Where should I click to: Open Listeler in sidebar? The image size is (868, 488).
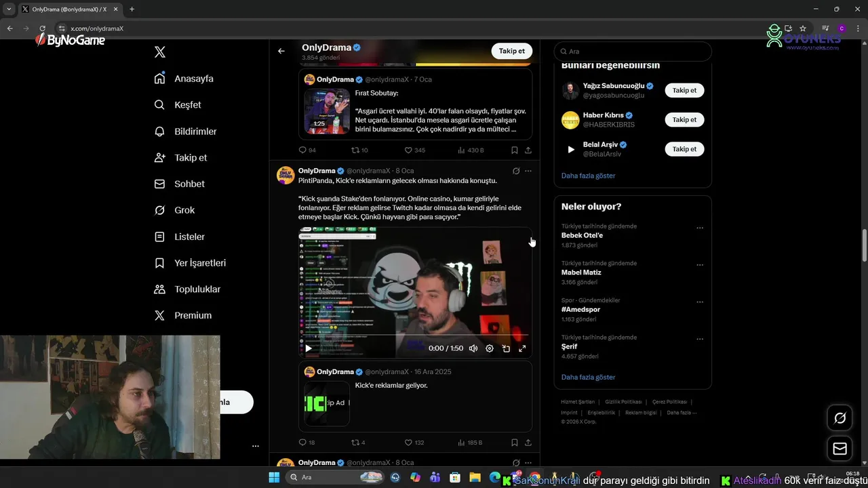(x=179, y=237)
